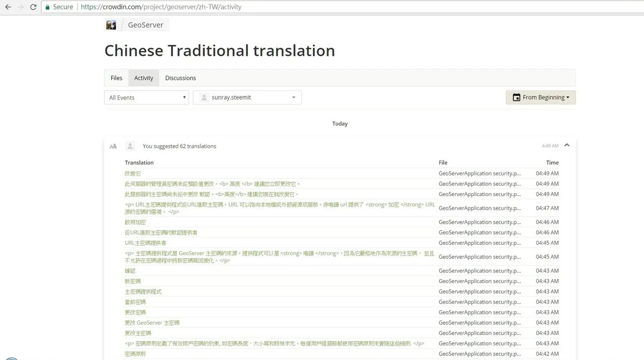Open translation '從URL獲取主密碼的默認提供者'
Screen dimensions: 644x360
click(x=161, y=233)
